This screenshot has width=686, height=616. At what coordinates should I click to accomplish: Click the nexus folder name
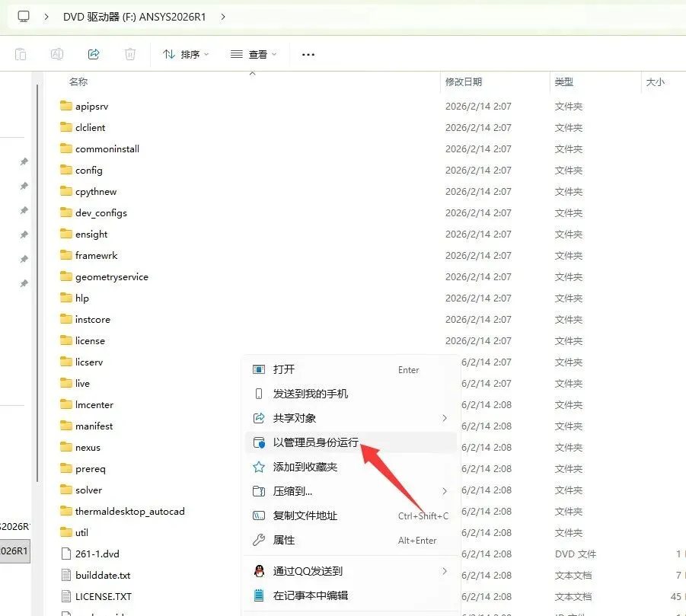[x=88, y=447]
